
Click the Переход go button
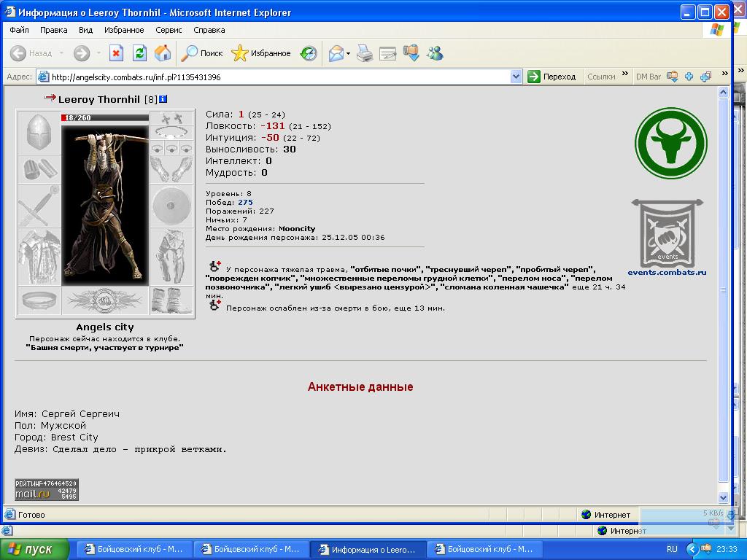(x=552, y=77)
